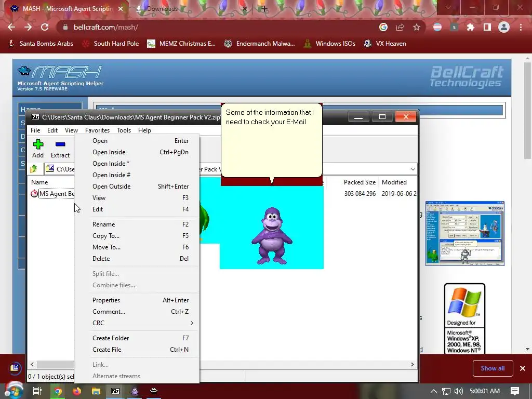Click the Google icon in address bar

coord(383,27)
